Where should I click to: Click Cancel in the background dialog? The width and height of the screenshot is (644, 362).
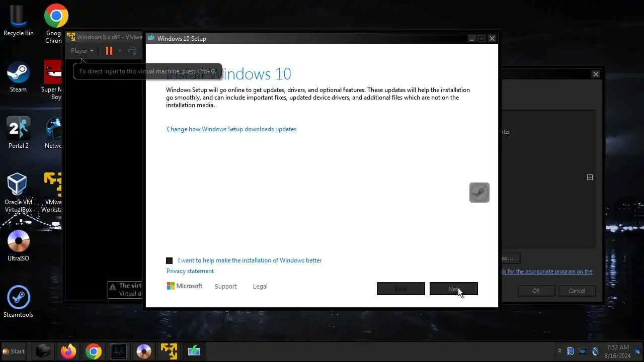click(577, 291)
